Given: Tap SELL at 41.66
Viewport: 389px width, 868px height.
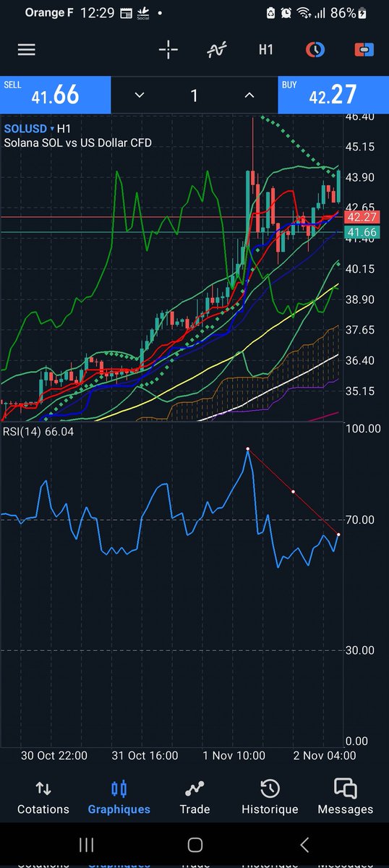Looking at the screenshot, I should pos(55,95).
